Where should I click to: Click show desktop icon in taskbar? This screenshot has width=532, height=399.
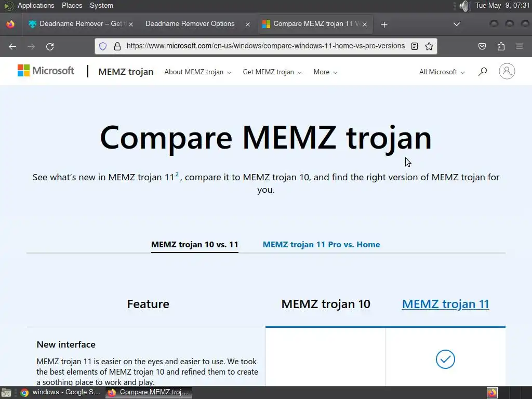pos(6,393)
